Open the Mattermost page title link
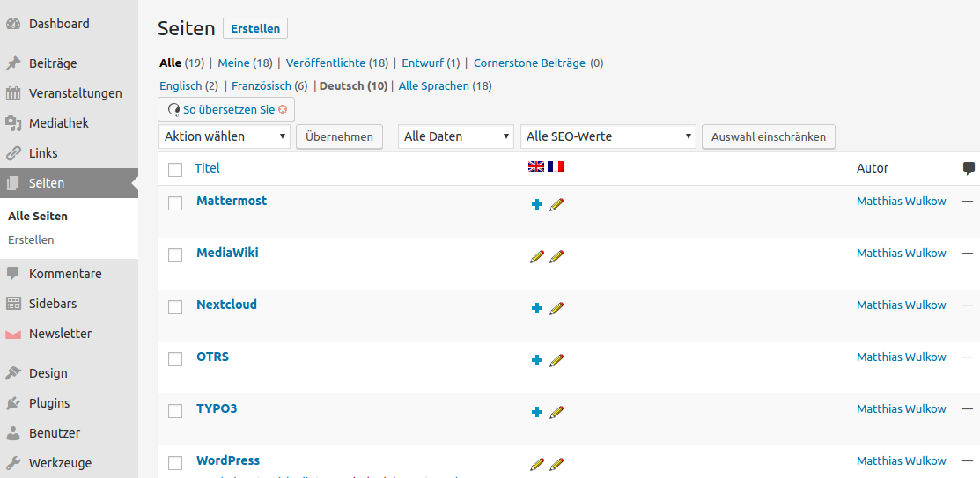 232,202
